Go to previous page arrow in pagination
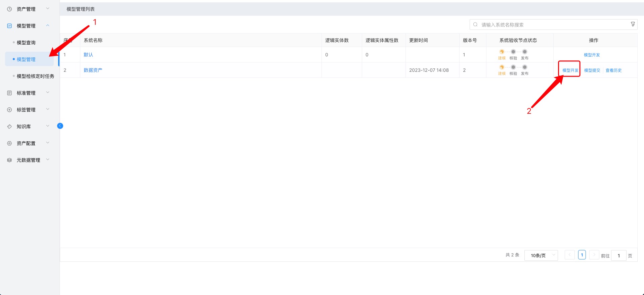The height and width of the screenshot is (295, 644). (570, 255)
